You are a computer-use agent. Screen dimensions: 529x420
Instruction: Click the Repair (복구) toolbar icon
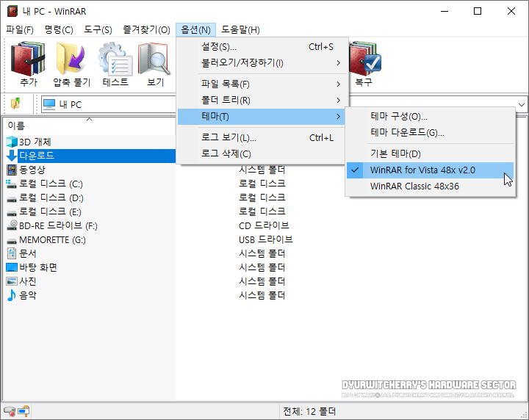[x=365, y=59]
